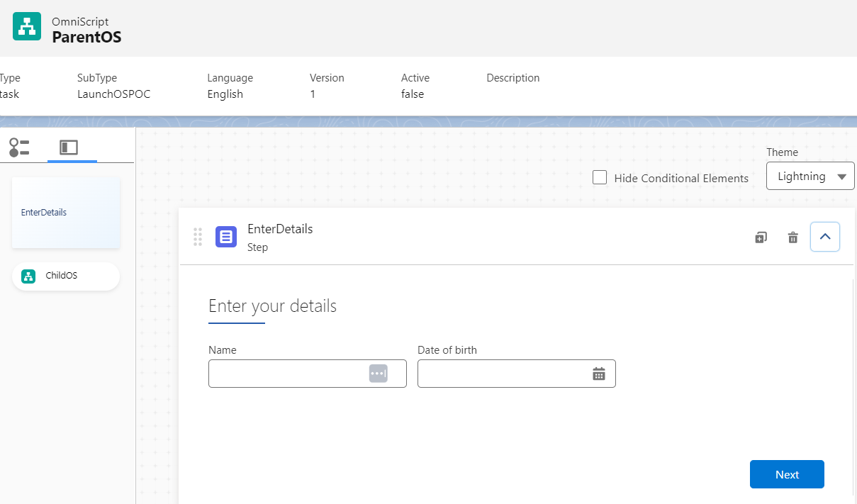Click the OmniScript logo icon in header
The image size is (857, 504).
[27, 26]
